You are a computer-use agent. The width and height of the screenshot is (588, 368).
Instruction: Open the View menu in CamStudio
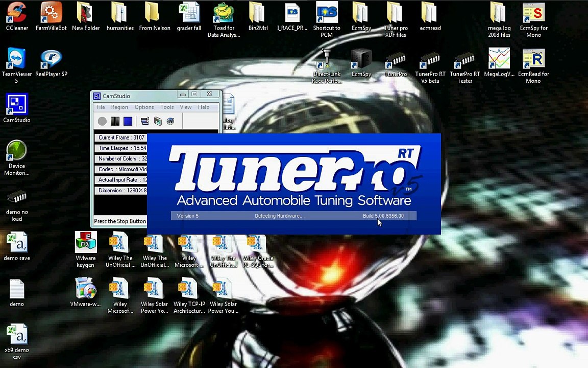(186, 107)
